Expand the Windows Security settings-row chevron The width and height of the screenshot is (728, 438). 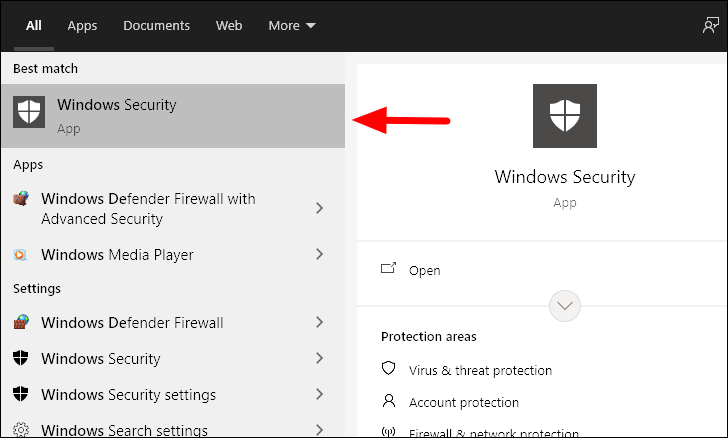[x=319, y=358]
